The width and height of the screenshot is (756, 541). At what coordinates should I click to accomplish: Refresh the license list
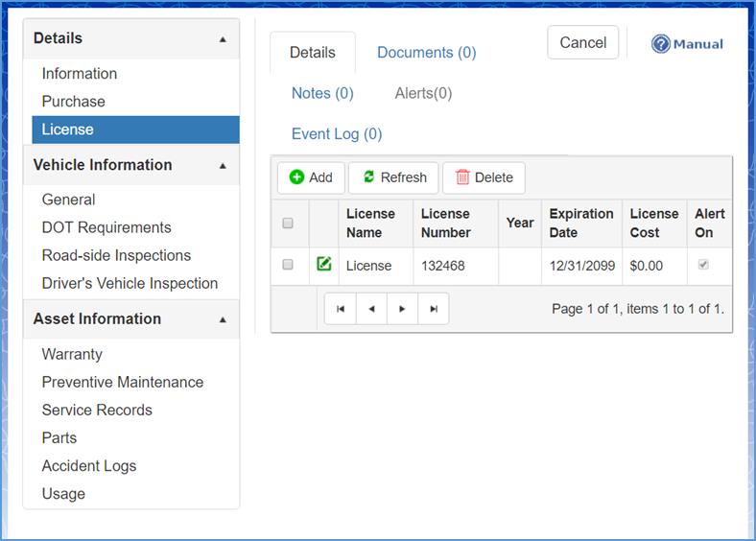tap(393, 177)
